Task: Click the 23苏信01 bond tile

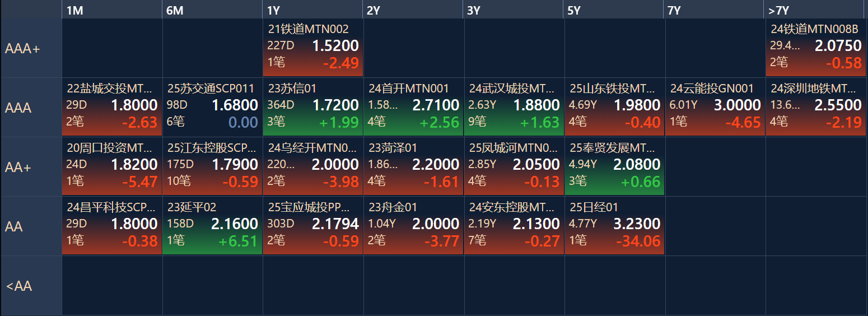Action: click(313, 108)
